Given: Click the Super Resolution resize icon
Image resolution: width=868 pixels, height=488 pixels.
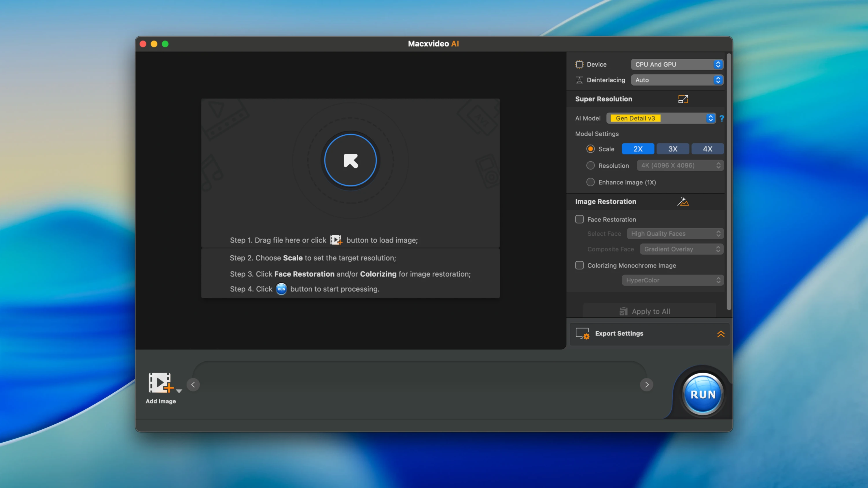Looking at the screenshot, I should pyautogui.click(x=683, y=99).
